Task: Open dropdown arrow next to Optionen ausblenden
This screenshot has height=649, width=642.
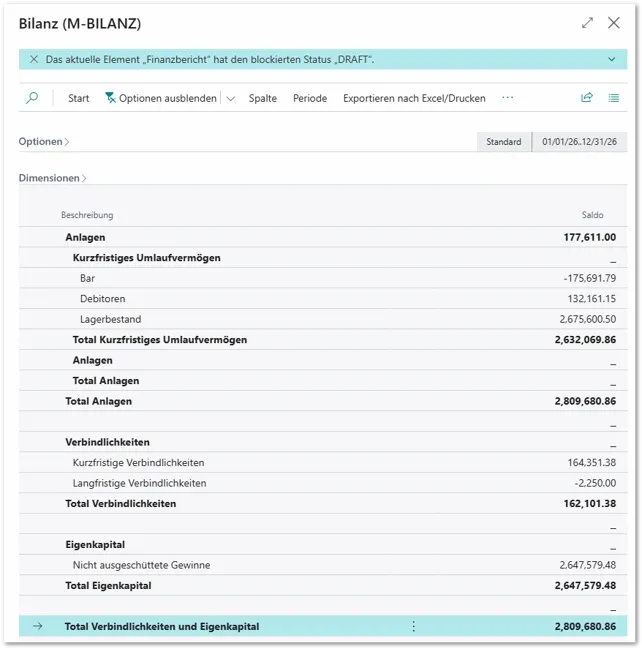Action: (231, 99)
